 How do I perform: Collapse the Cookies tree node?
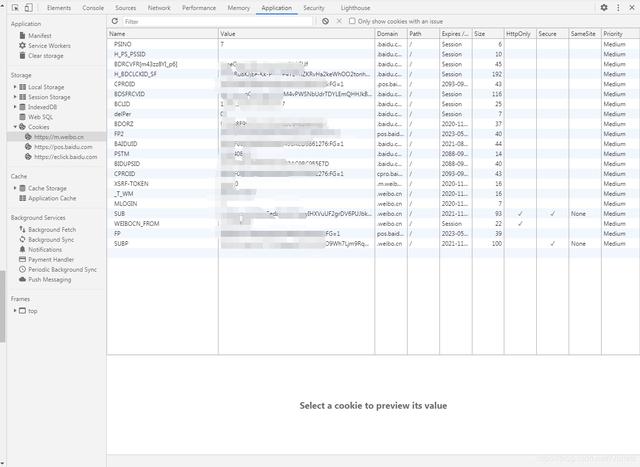click(15, 127)
